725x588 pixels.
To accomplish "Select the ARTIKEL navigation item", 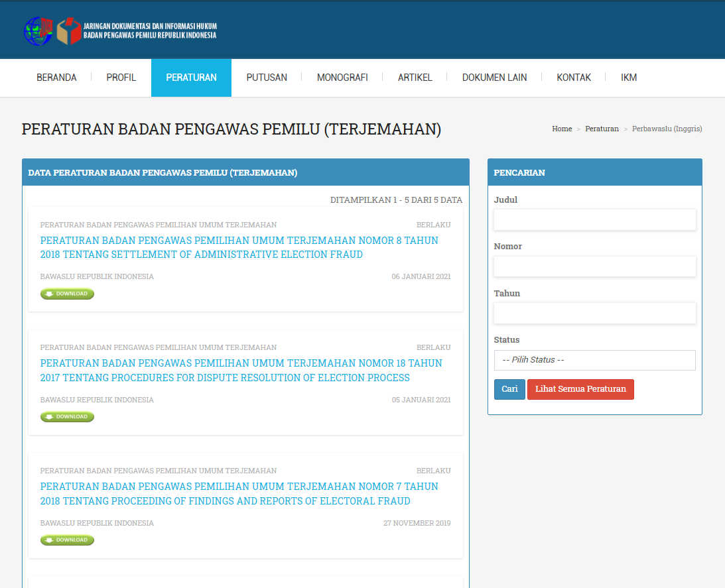I will coord(415,78).
